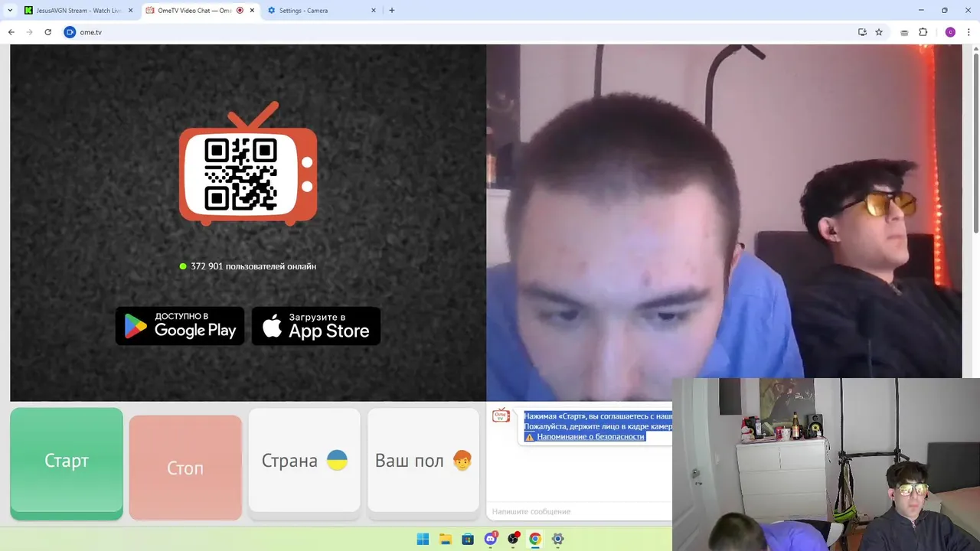Open Microsoft Store from the taskbar
This screenshot has width=980, height=551.
point(468,539)
